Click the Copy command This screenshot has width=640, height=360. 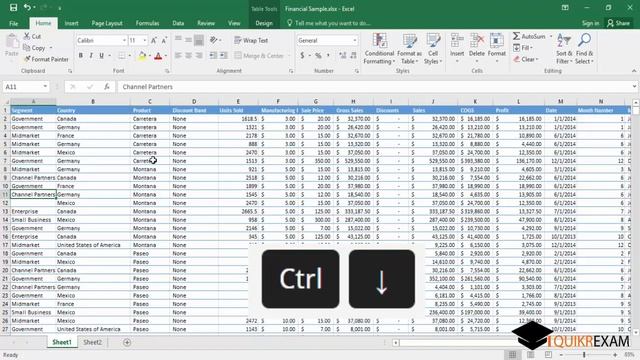pos(35,48)
